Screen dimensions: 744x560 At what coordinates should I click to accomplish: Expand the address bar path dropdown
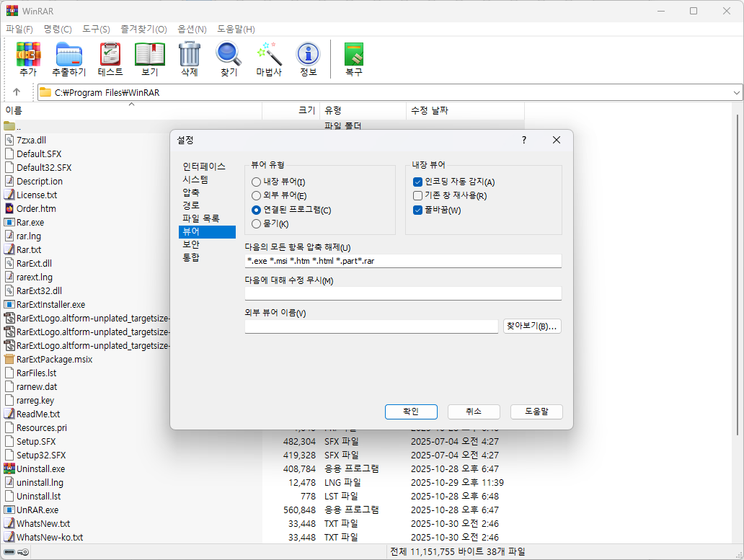[736, 92]
